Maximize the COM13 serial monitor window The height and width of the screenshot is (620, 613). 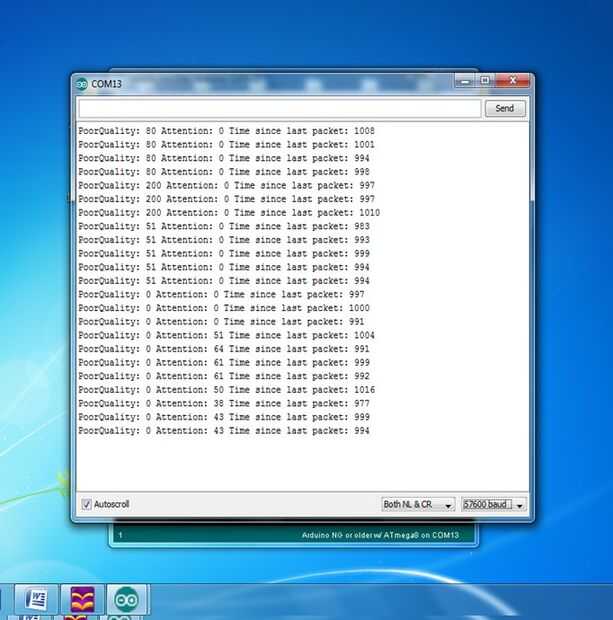pyautogui.click(x=485, y=81)
